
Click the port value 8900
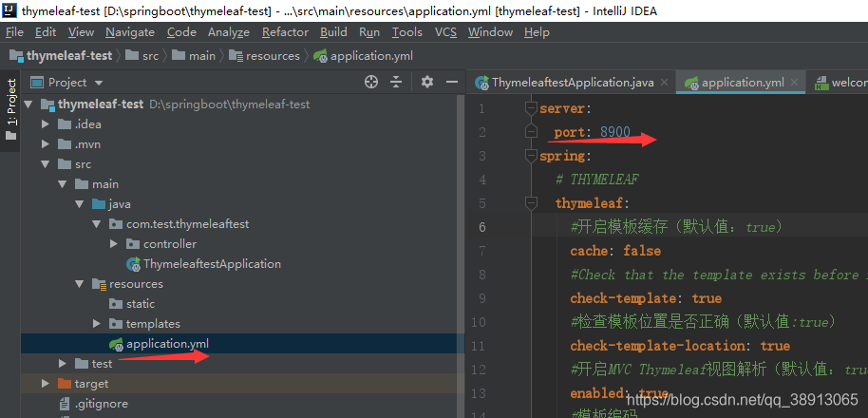click(615, 132)
